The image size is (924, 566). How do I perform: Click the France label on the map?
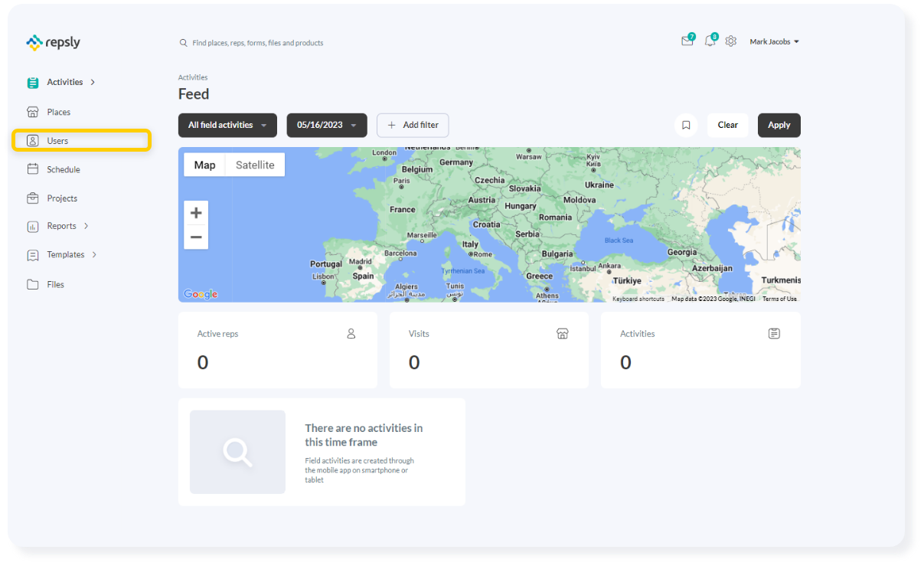402,209
